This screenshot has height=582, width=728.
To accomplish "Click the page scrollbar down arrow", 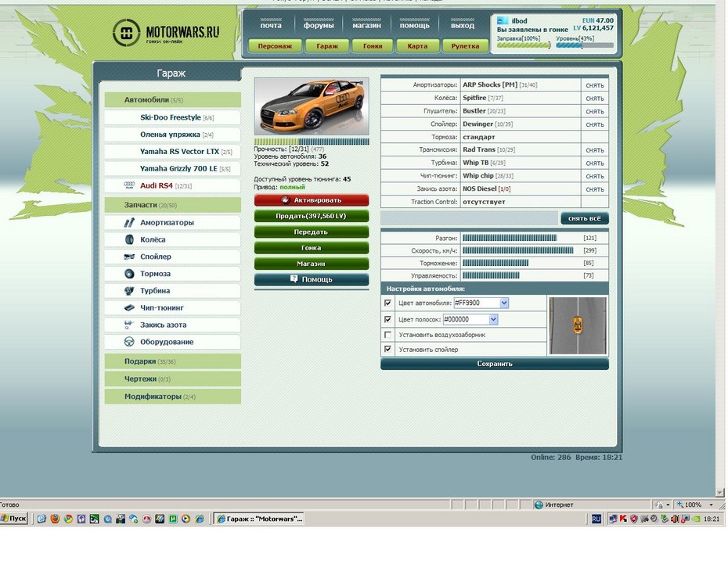I will pyautogui.click(x=720, y=492).
